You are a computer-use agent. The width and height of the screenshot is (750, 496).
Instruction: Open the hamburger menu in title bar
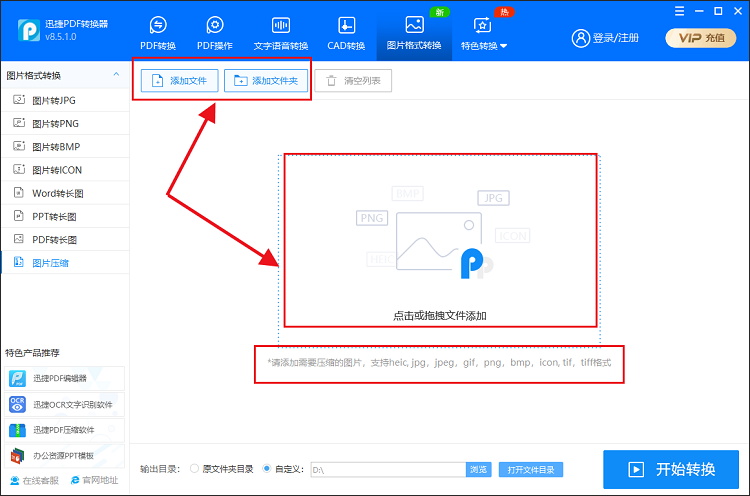[679, 11]
